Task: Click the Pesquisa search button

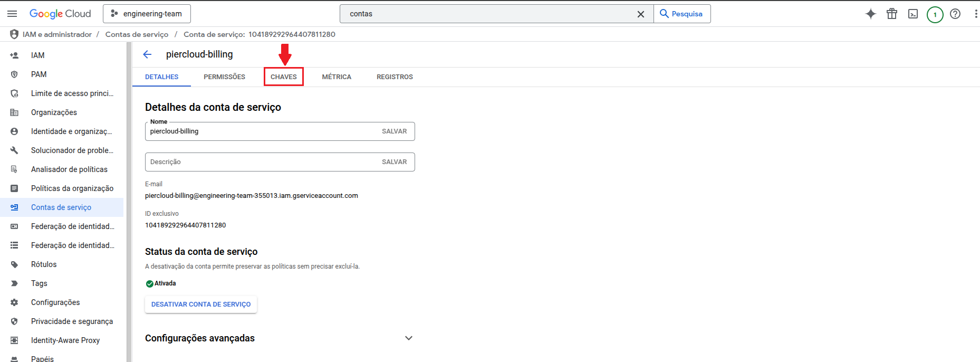Action: 681,14
